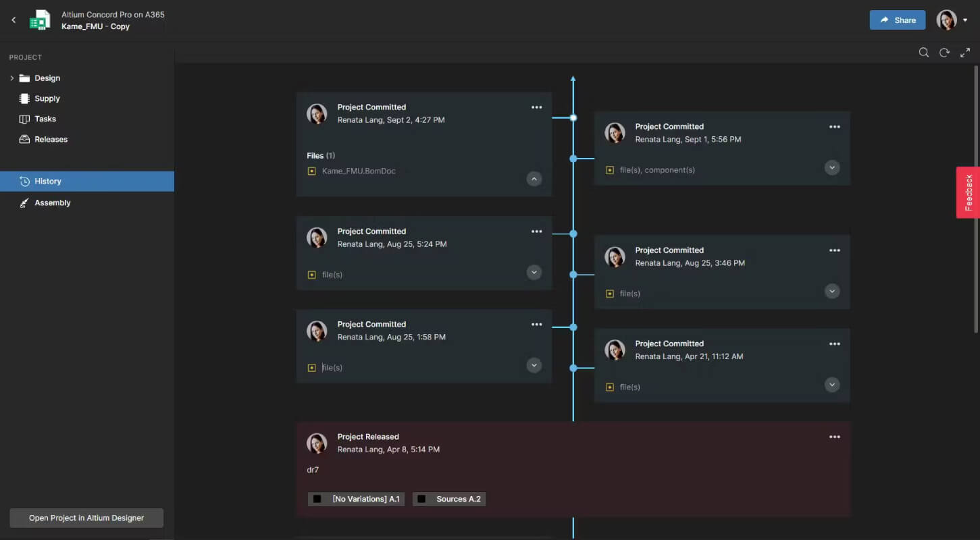Click the timeline node for Aug 25, 3:46 PM
980x540 pixels.
[x=573, y=275]
